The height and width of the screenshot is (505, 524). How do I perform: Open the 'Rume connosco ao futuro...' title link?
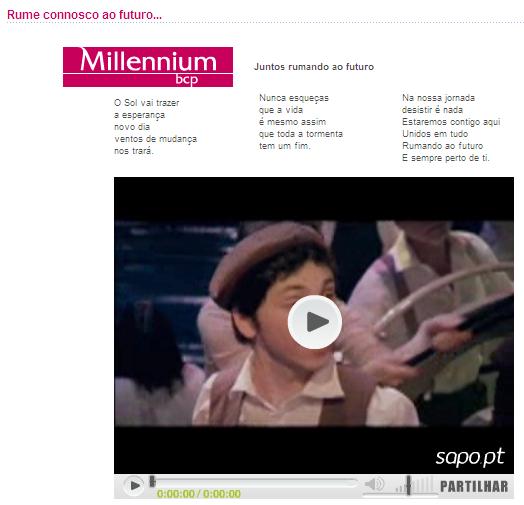point(84,15)
